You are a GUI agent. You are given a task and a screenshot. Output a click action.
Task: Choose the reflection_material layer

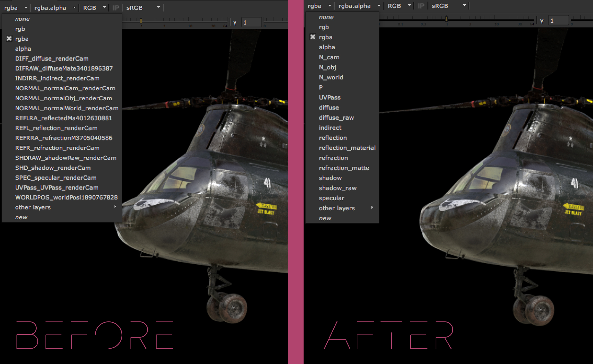coord(347,148)
